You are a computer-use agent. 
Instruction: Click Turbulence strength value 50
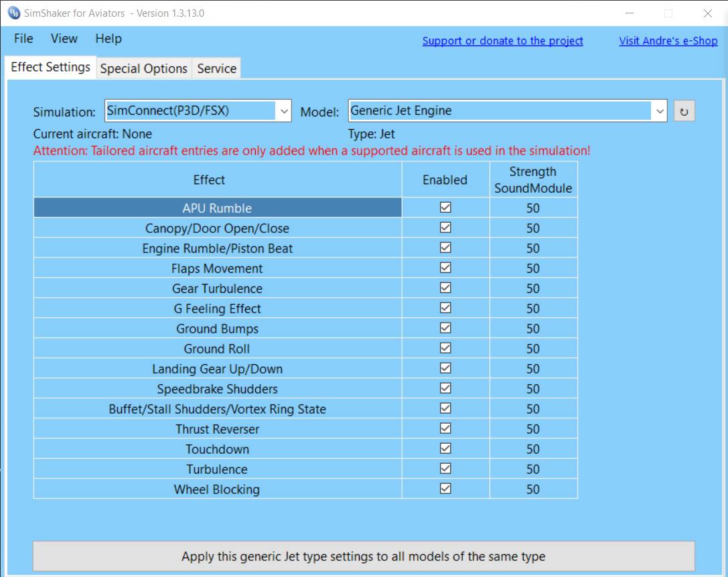(x=533, y=469)
